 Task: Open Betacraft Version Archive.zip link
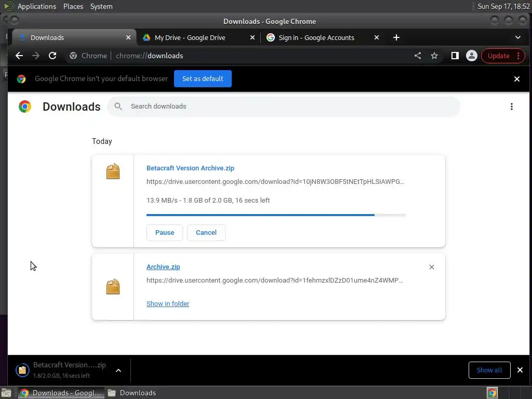190,168
